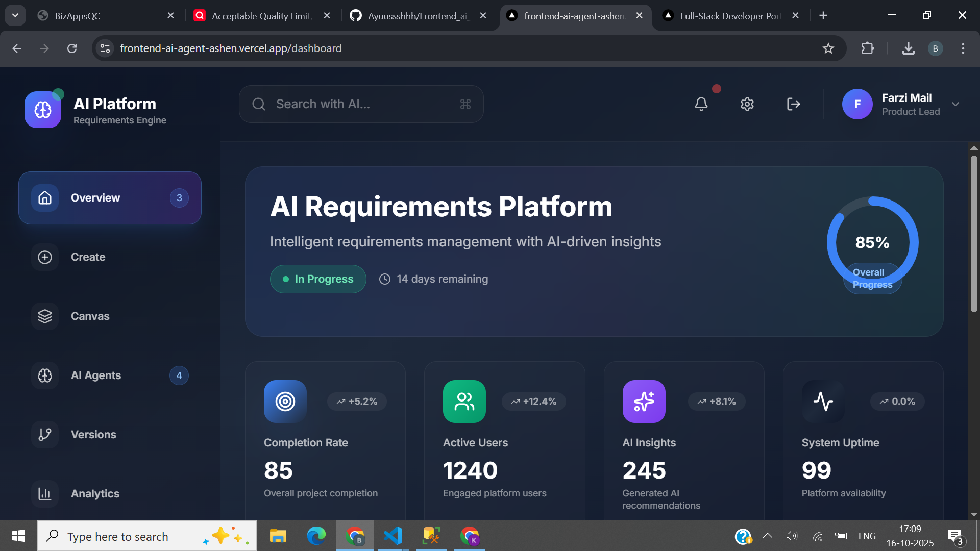Click the Chrome menu three-dot button
The image size is (980, 551).
pyautogui.click(x=964, y=48)
